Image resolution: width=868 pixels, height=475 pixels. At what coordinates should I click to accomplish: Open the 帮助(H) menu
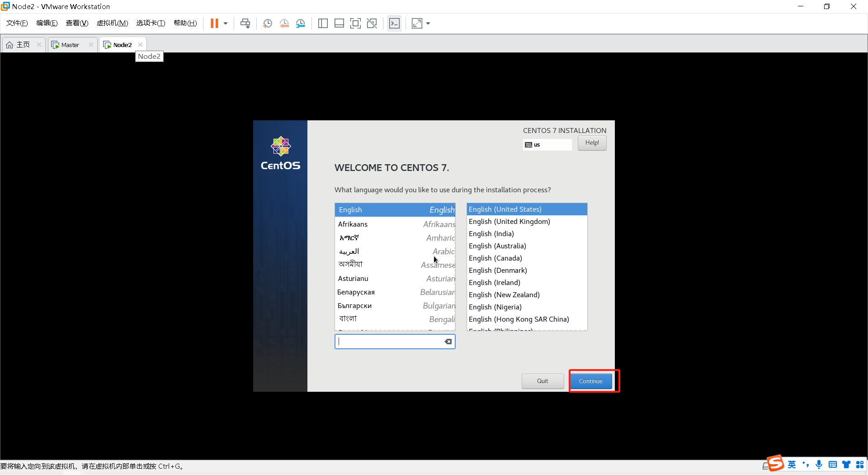[x=185, y=23]
